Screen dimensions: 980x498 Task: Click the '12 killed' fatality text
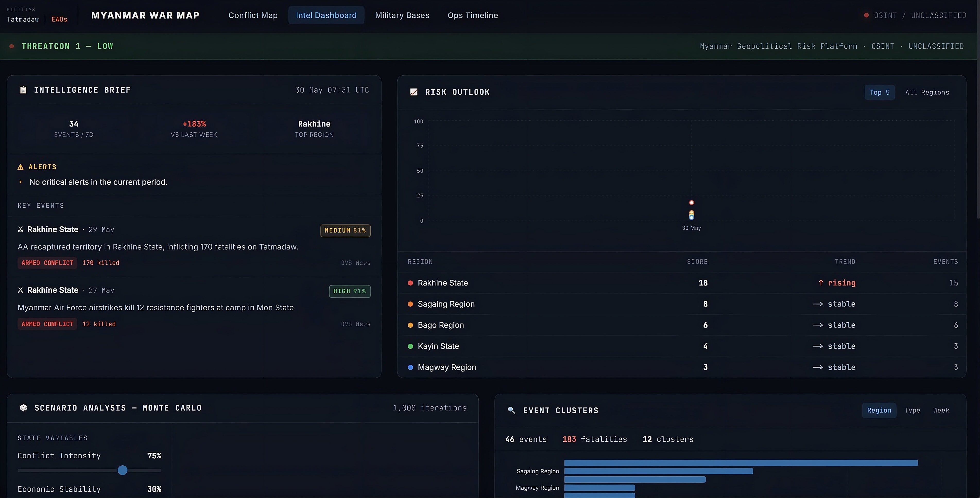(x=99, y=324)
